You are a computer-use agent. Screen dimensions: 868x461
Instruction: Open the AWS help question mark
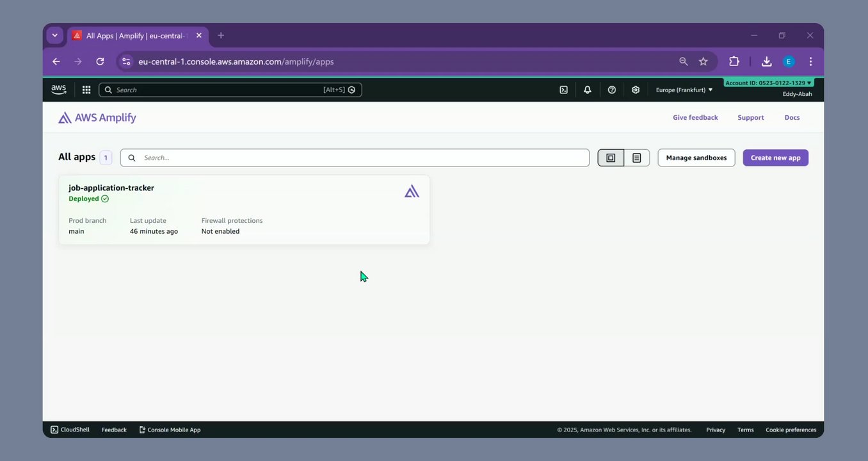click(x=612, y=90)
